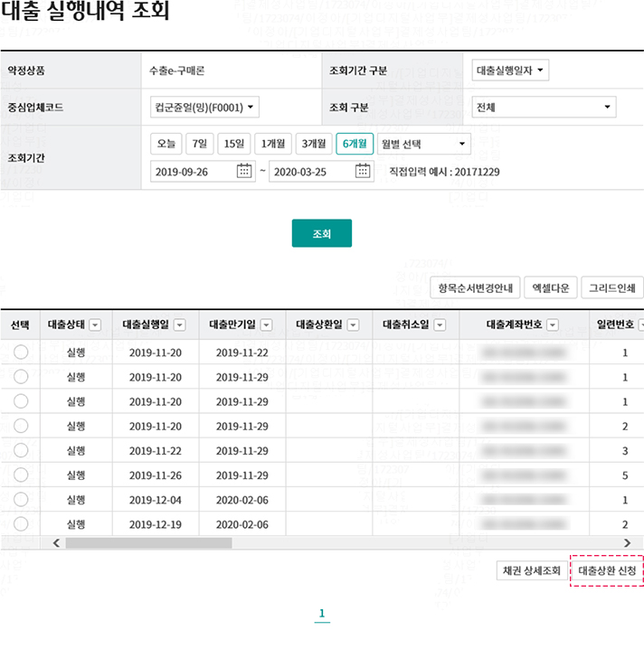Open the 대출계좌번호 column filter icon
Image resolution: width=644 pixels, height=649 pixels.
click(x=553, y=325)
